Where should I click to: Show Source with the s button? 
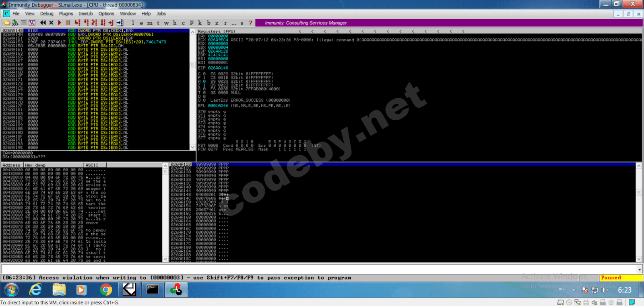click(x=242, y=23)
